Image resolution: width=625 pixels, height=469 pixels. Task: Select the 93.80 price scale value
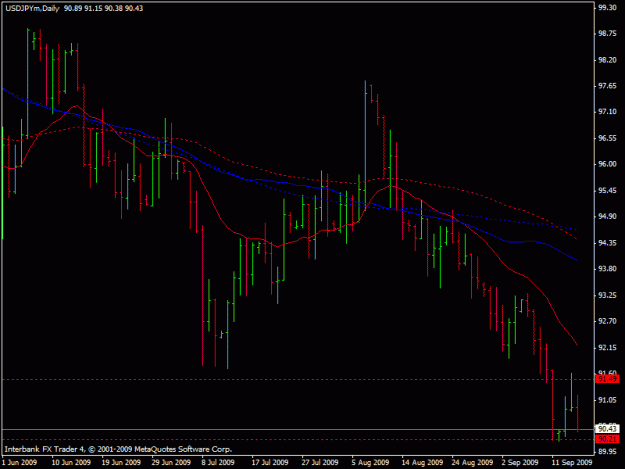click(607, 268)
